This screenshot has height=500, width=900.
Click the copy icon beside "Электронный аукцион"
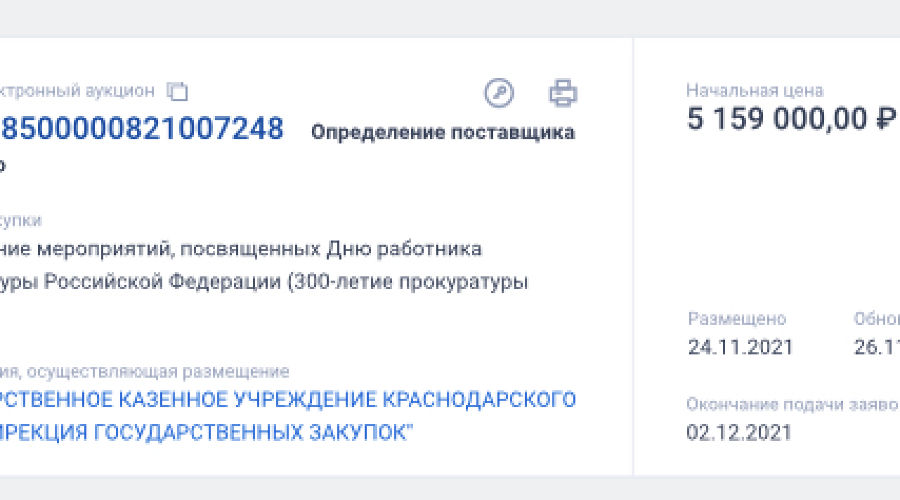pyautogui.click(x=177, y=91)
